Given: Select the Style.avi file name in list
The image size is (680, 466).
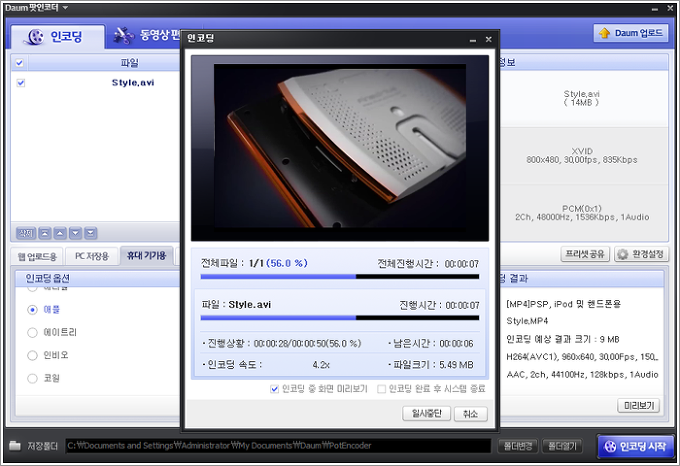Looking at the screenshot, I should point(133,83).
